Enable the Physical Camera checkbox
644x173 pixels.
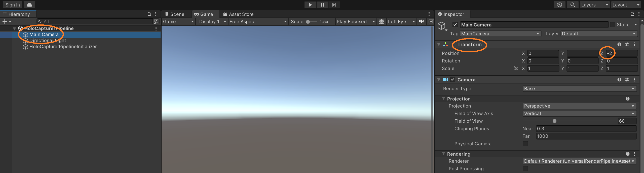(525, 144)
